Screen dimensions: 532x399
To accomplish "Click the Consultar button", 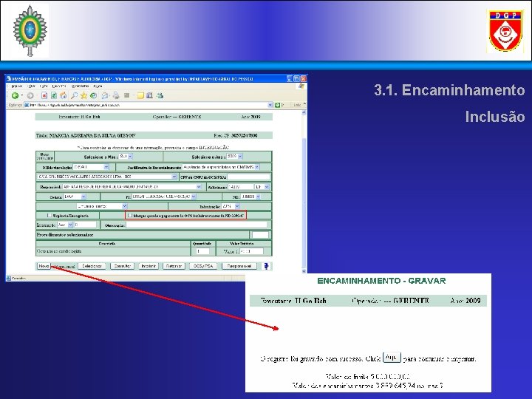I will pyautogui.click(x=122, y=266).
